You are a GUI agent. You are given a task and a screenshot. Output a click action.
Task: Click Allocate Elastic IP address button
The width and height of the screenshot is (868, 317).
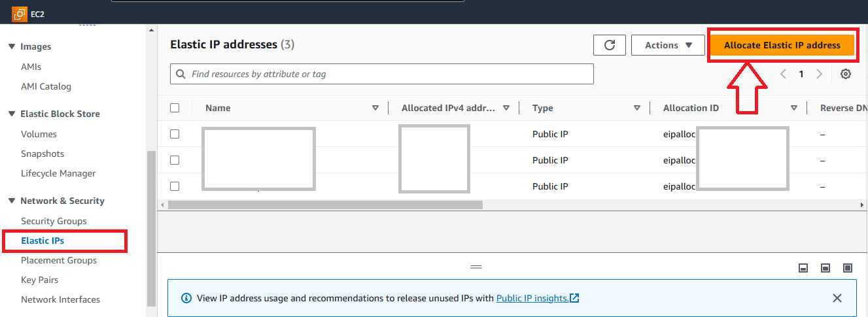(782, 45)
